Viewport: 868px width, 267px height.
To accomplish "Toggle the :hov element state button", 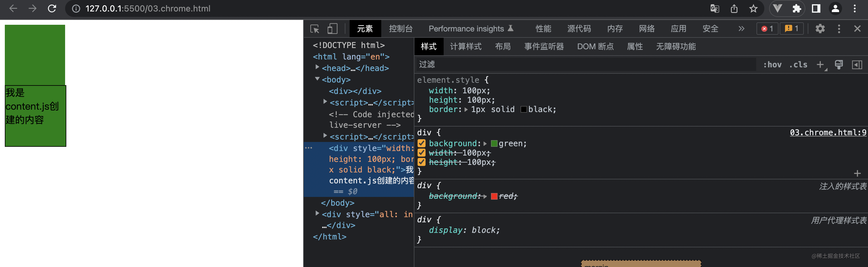I will point(772,64).
